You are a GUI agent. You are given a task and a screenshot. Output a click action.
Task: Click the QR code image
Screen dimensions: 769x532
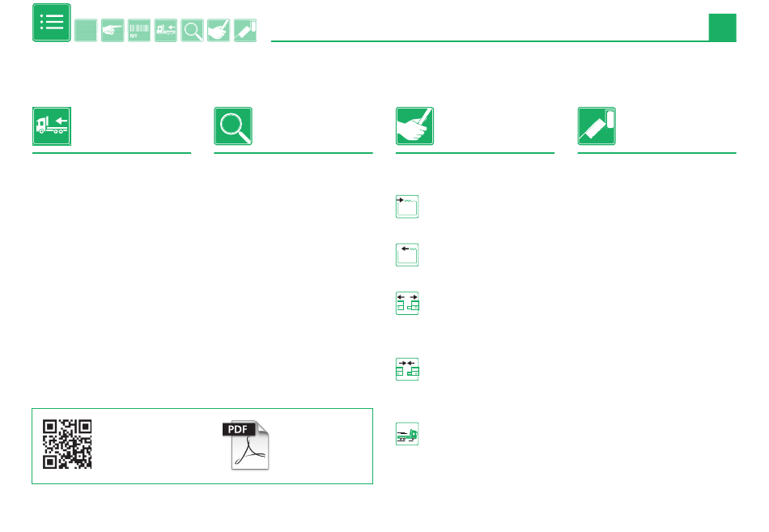(67, 445)
